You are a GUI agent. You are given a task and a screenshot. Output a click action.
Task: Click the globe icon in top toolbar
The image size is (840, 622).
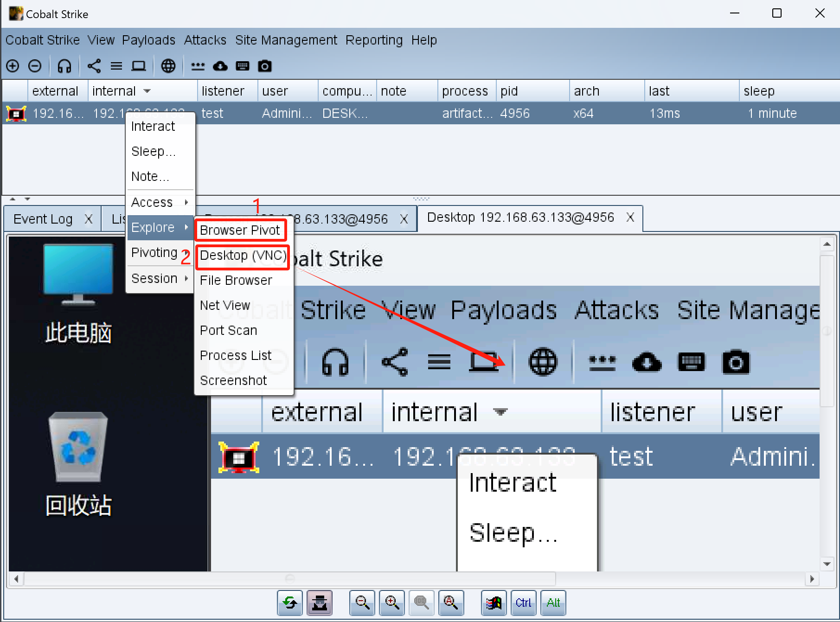click(168, 66)
